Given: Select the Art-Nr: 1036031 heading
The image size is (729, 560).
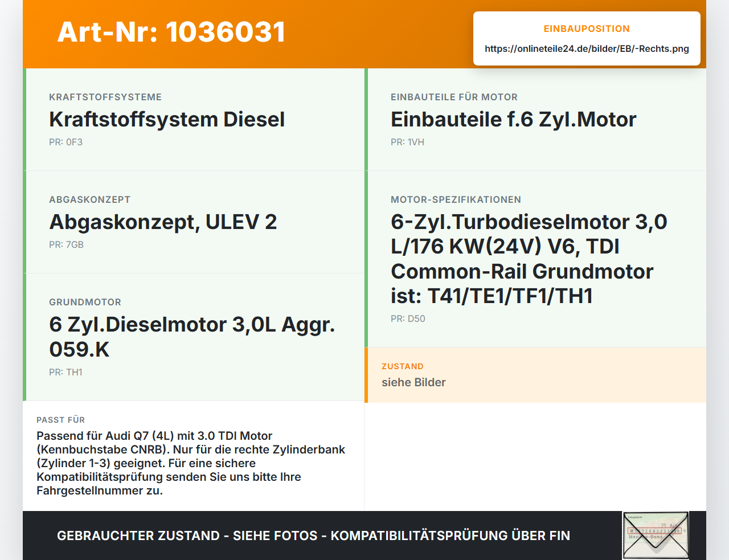Looking at the screenshot, I should tap(171, 32).
